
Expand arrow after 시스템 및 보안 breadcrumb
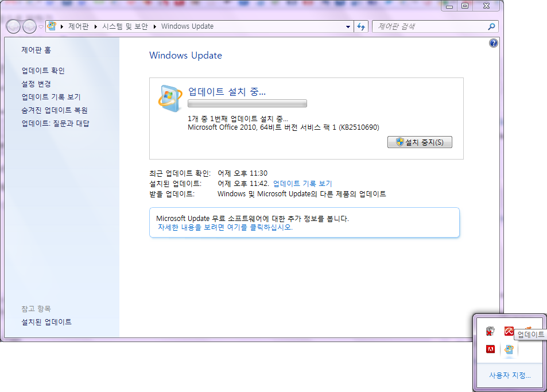tap(154, 26)
